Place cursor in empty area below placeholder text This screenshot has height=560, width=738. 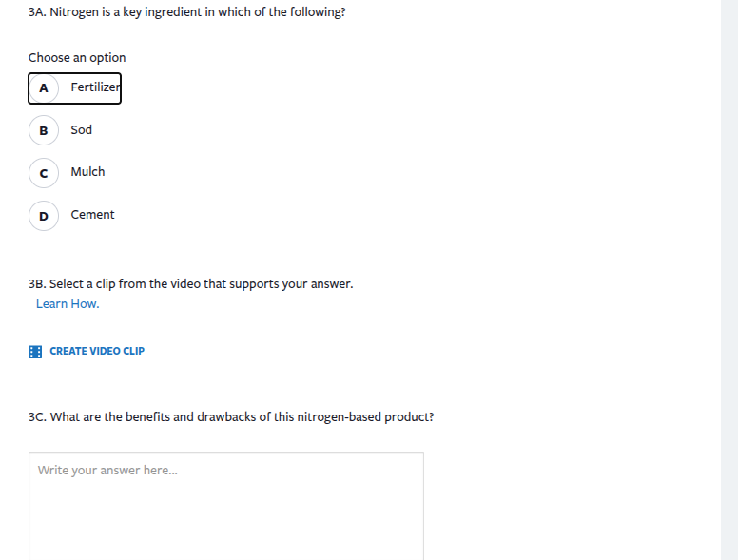click(225, 518)
